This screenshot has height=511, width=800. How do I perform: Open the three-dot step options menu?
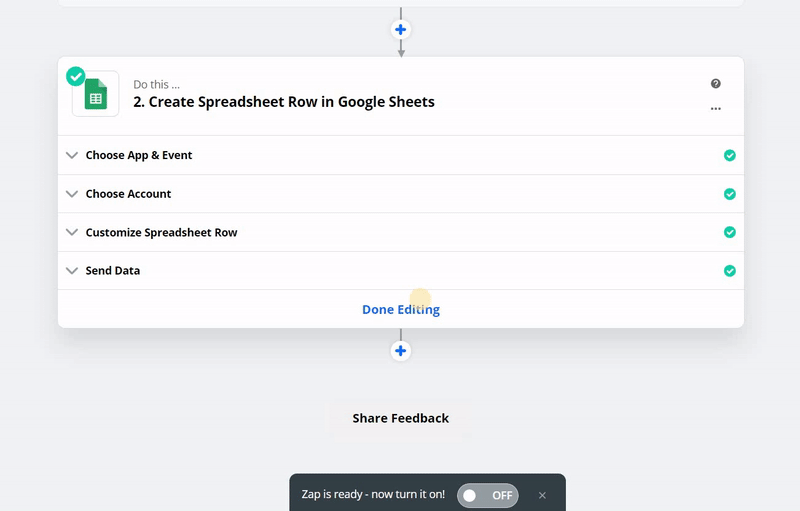716,109
